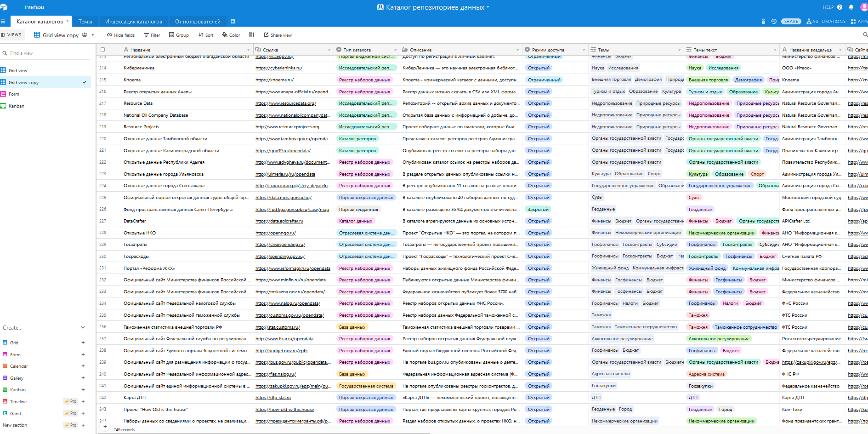Add a New section using its plus
Image resolution: width=868 pixels, height=434 pixels.
point(83,425)
